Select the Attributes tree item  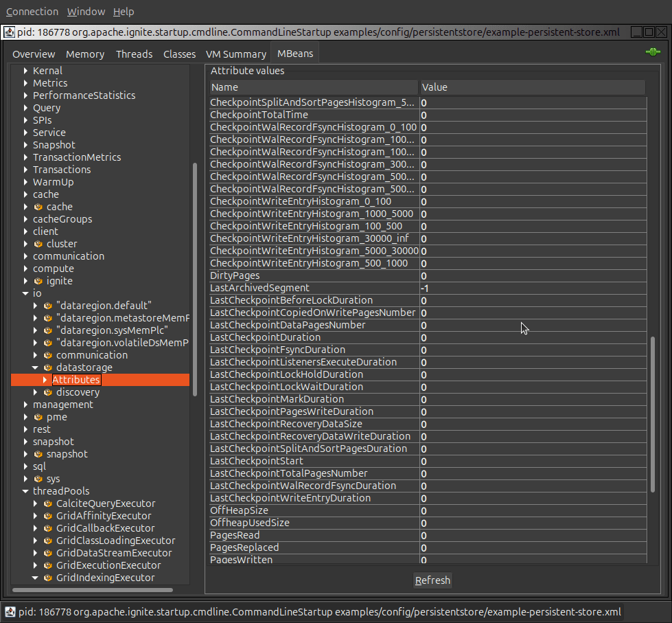tap(76, 380)
